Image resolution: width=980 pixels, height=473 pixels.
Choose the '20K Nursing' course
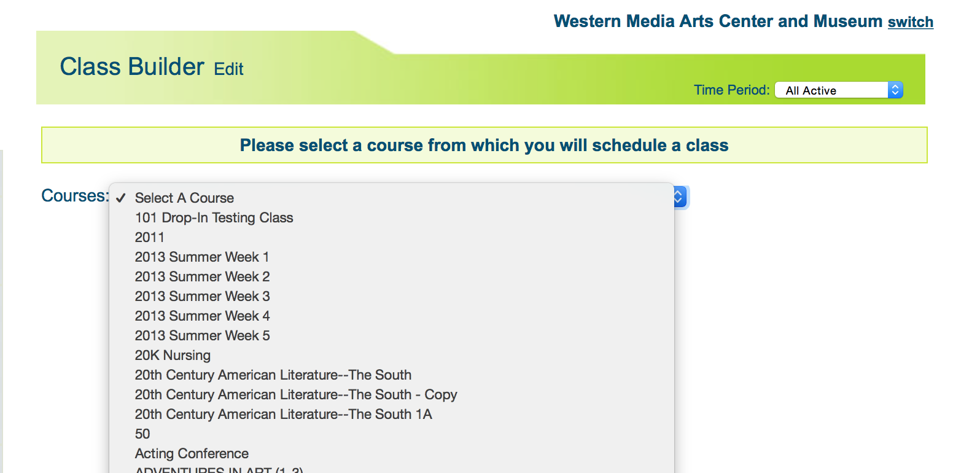173,355
